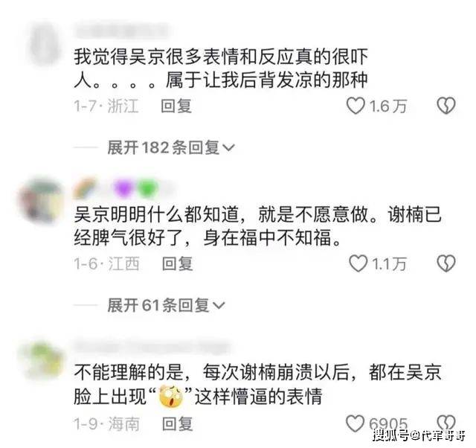The height and width of the screenshot is (448, 476).
Task: Open first commenter's blurred username
Action: (x=121, y=31)
